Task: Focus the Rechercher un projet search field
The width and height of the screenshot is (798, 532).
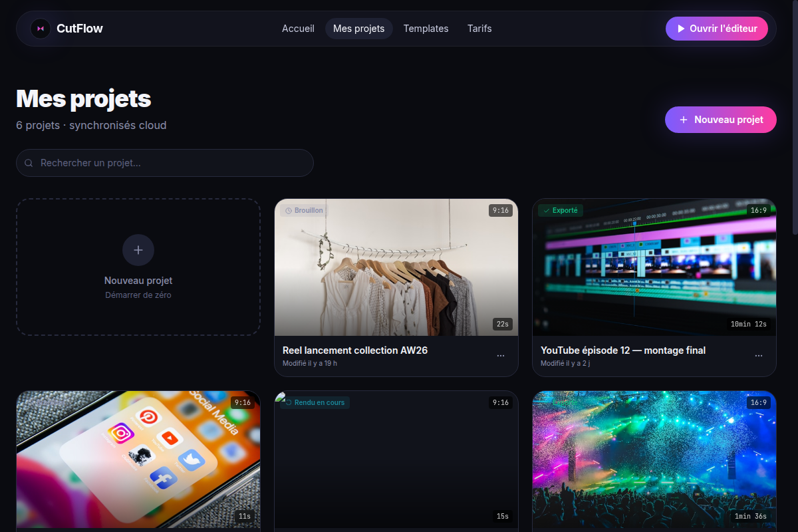Action: pos(165,163)
